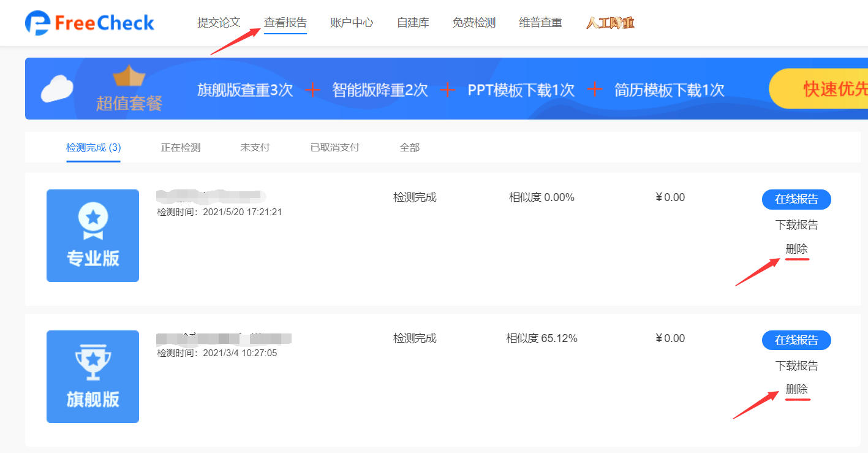Viewport: 868px width, 453px height.
Task: Open 自建库 in the top navigation
Action: click(413, 23)
